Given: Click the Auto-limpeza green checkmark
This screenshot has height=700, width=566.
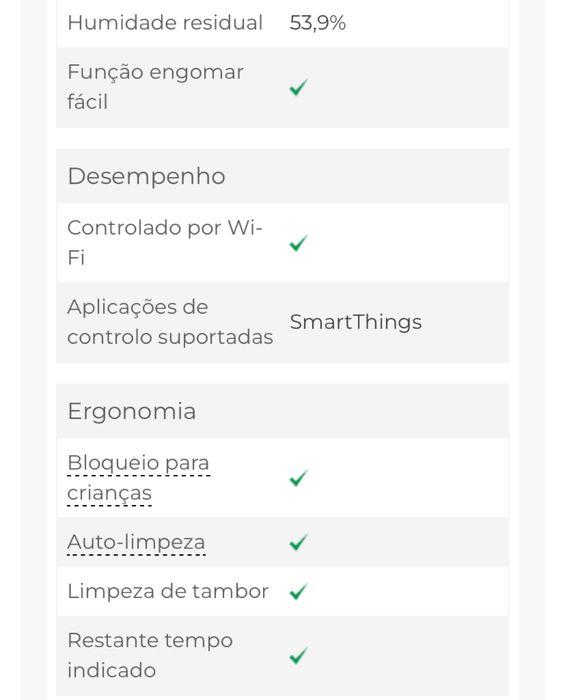Looking at the screenshot, I should click(299, 542).
